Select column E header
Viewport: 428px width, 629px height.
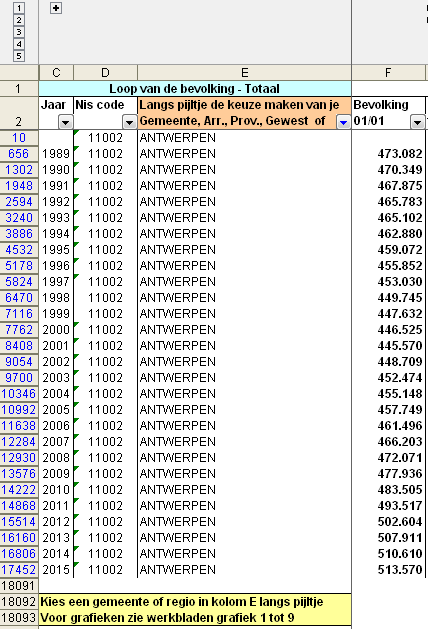(244, 73)
